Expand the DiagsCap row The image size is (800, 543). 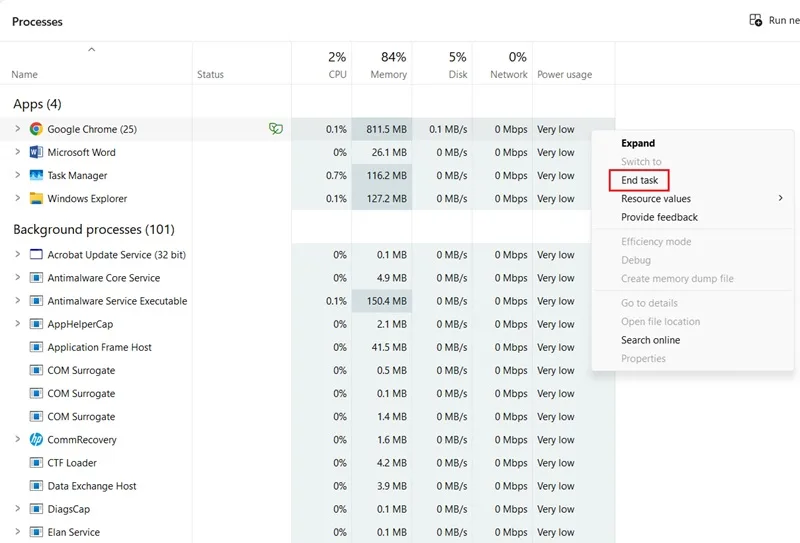[17, 508]
